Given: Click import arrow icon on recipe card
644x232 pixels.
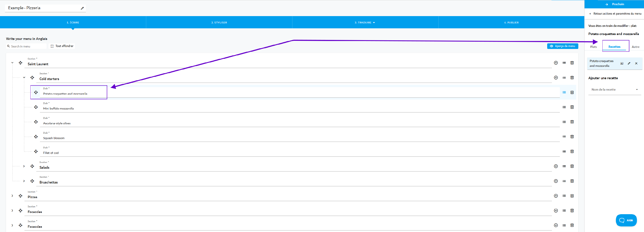Looking at the screenshot, I should [x=621, y=64].
